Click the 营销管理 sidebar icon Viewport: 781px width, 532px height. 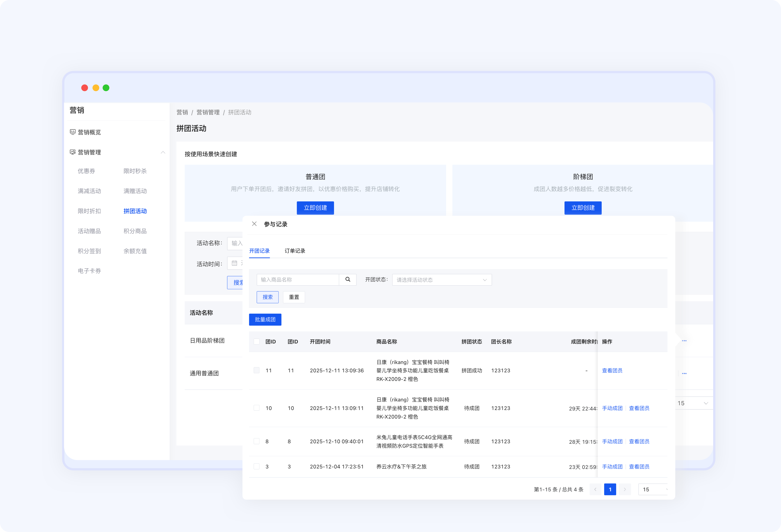point(73,152)
